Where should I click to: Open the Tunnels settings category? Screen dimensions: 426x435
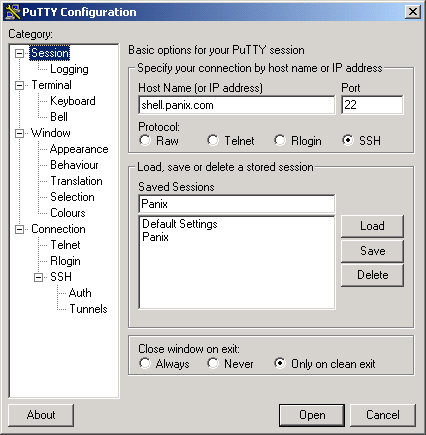(x=88, y=309)
